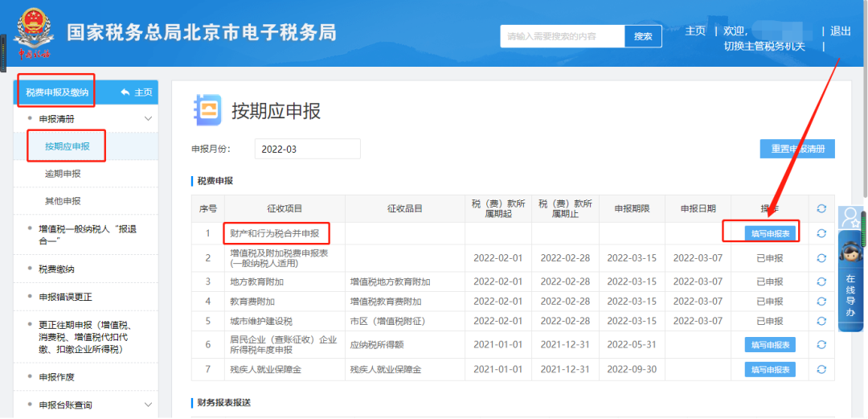Select 其他申报 in sidebar
Screen dimensions: 868x419
tap(63, 200)
